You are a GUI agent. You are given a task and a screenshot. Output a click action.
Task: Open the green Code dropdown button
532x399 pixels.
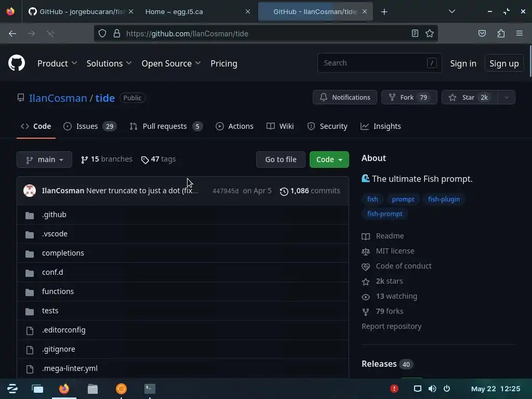click(x=329, y=159)
